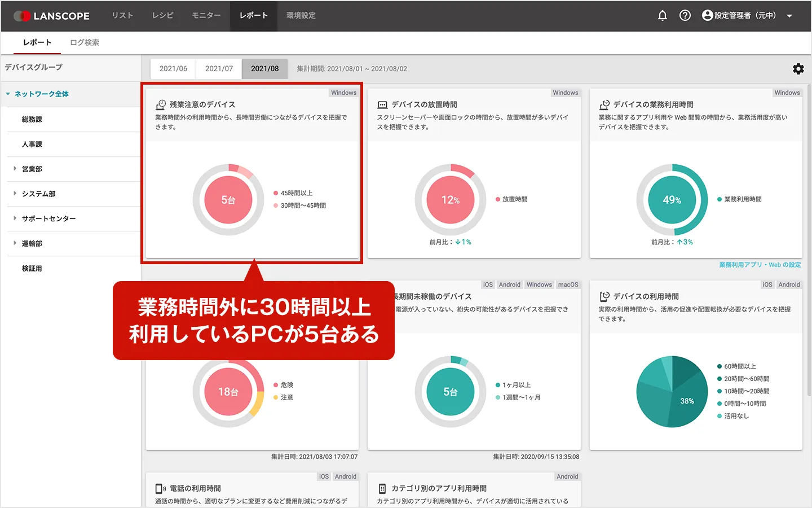Open 業務利用アプリ・Web の設定 link
812x508 pixels.
click(x=760, y=265)
